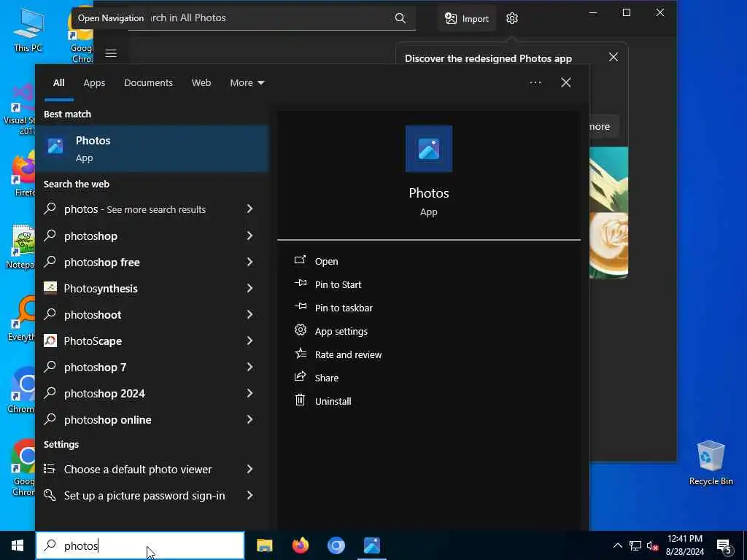This screenshot has height=560, width=747.
Task: Expand the Photosynthesis suggestion chevron
Action: [x=249, y=287]
